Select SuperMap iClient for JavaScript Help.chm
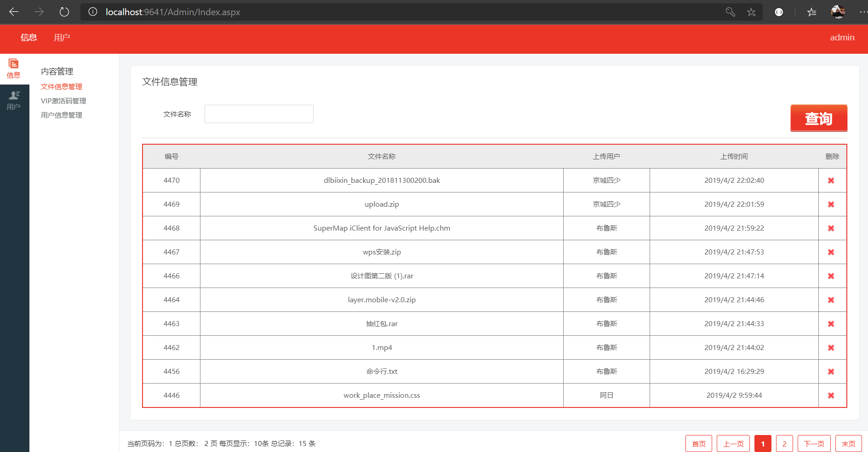This screenshot has width=868, height=452. [x=382, y=228]
